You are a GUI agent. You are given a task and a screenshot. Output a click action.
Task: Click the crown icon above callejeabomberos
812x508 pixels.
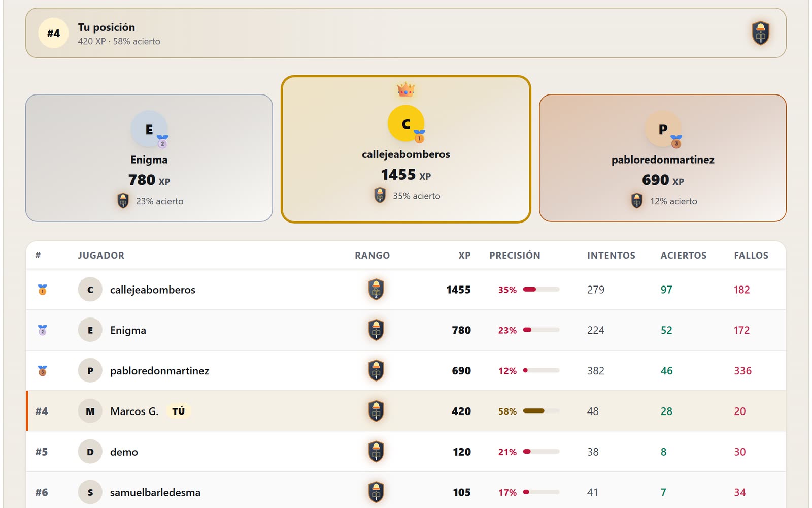[406, 90]
